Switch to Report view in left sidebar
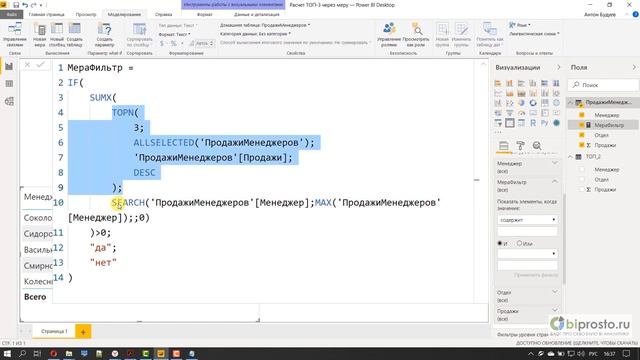The height and width of the screenshot is (360, 640). point(9,67)
